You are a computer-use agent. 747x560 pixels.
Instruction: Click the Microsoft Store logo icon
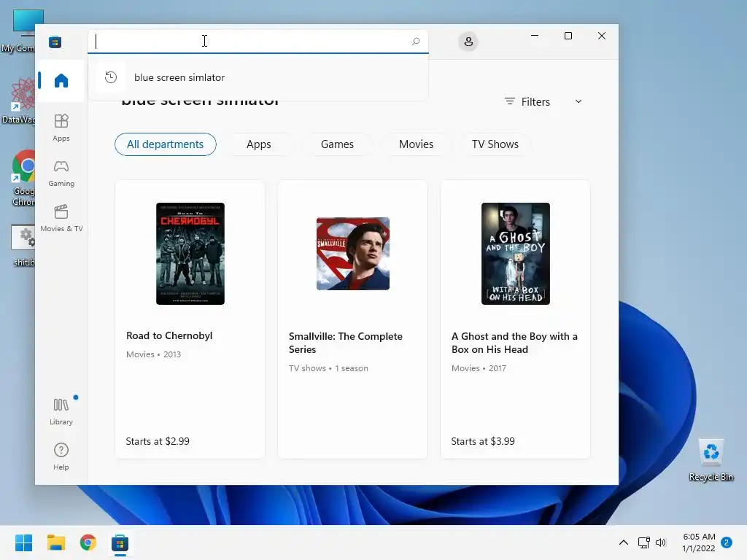pos(55,42)
